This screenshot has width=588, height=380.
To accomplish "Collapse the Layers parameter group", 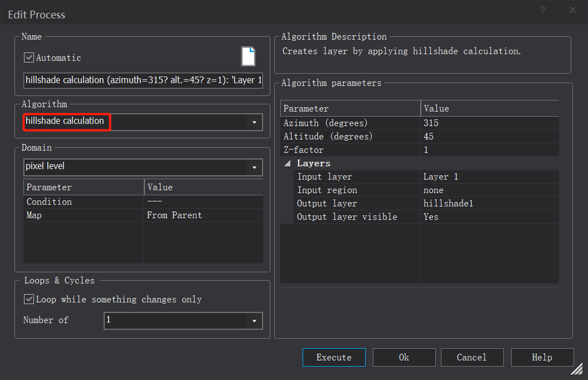I will click(288, 163).
